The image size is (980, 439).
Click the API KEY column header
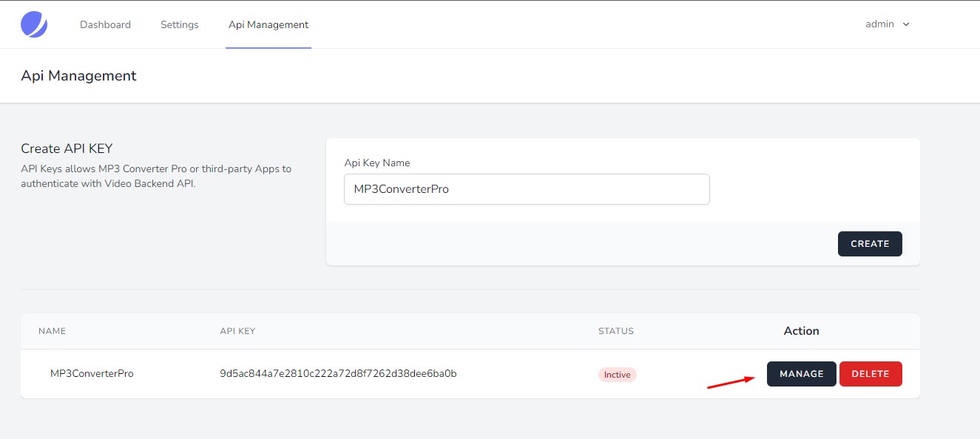pyautogui.click(x=237, y=331)
